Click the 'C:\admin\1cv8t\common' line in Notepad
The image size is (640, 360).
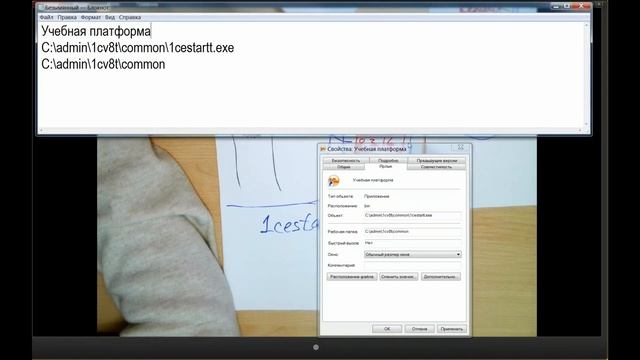coord(103,64)
